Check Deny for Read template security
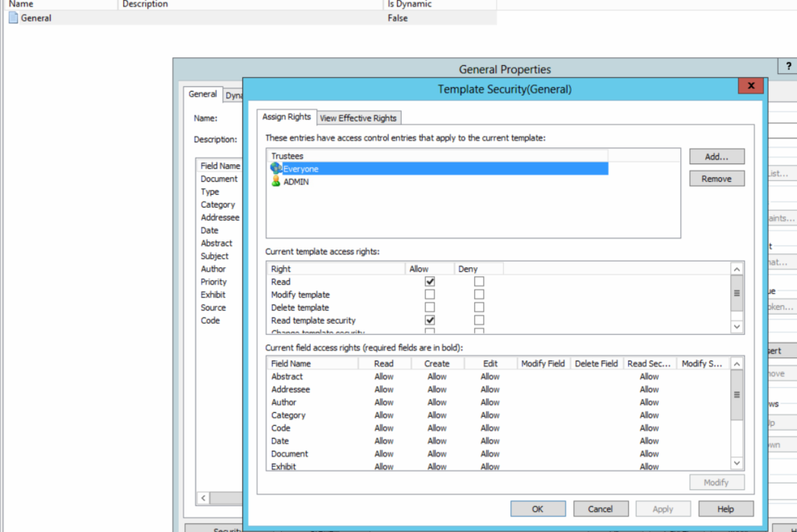This screenshot has width=797, height=532. point(479,320)
